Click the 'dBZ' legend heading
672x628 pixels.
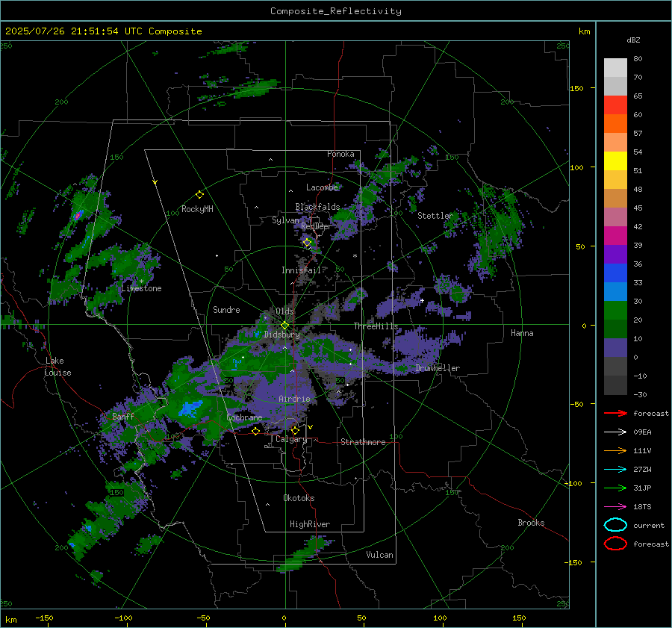[x=633, y=40]
